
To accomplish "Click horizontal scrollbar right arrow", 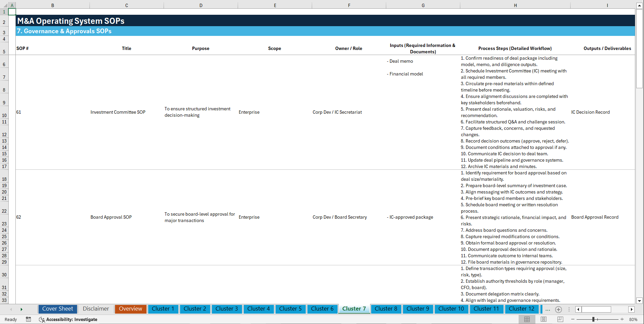I will click(632, 309).
